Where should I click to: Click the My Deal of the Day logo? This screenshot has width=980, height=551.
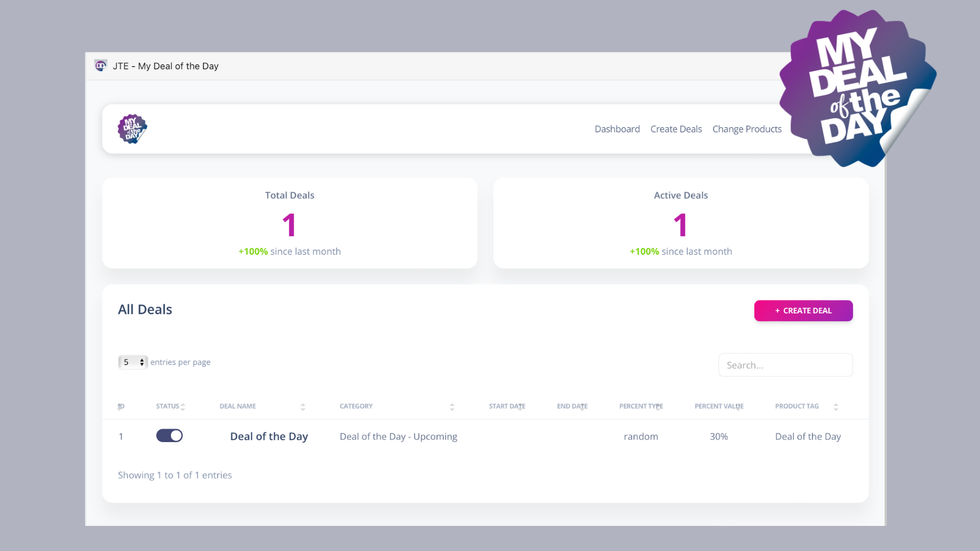[132, 129]
